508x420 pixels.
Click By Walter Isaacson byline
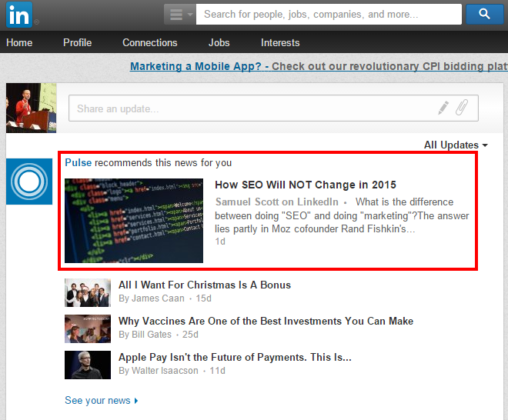click(x=159, y=371)
